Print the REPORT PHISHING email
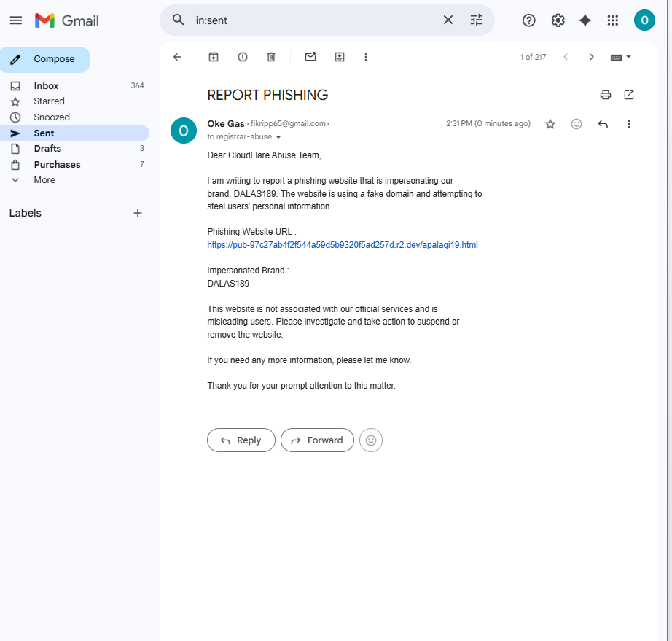 (605, 95)
